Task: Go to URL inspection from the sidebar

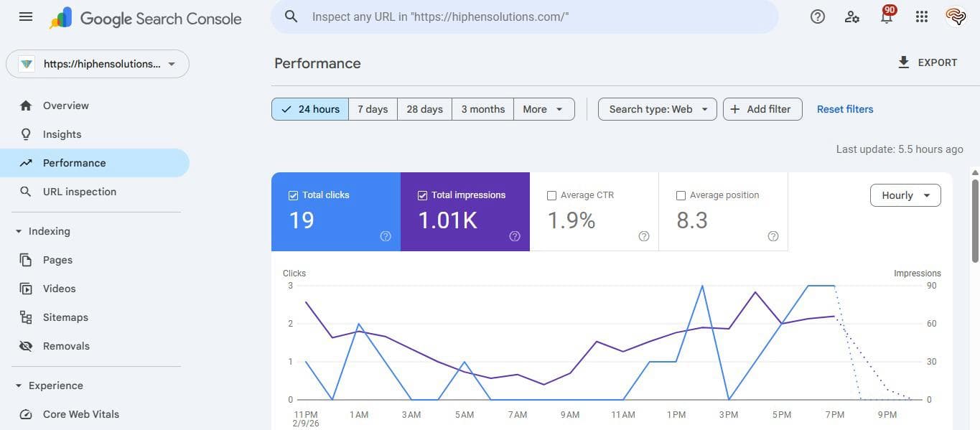Action: click(79, 191)
